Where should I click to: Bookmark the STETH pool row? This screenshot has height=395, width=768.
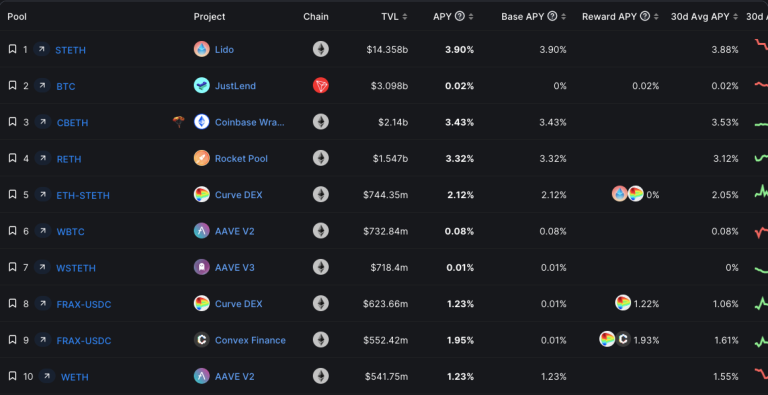coord(12,49)
